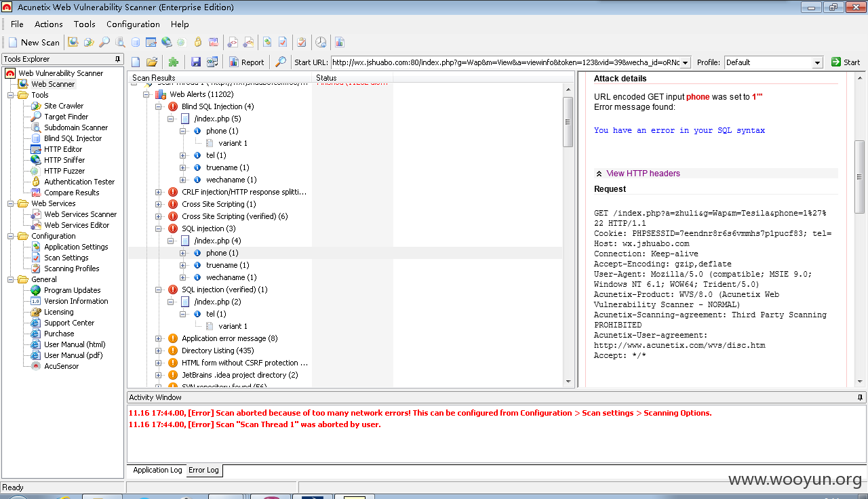Click the blank new-document icon in scan toolbar

136,62
